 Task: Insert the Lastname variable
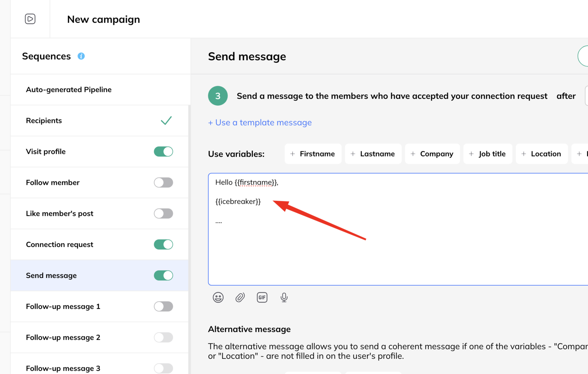[x=373, y=154]
